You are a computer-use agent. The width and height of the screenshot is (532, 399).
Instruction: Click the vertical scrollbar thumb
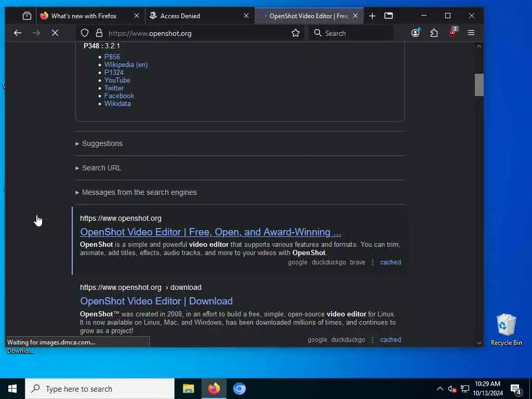[x=478, y=85]
